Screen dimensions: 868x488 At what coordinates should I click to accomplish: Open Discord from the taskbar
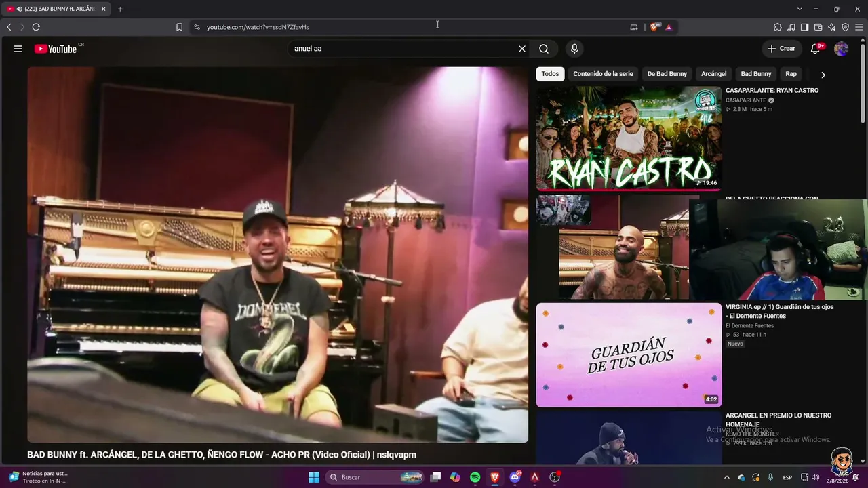515,477
